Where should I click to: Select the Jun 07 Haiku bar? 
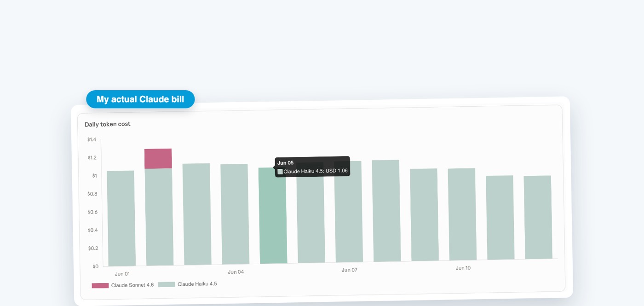click(349, 212)
